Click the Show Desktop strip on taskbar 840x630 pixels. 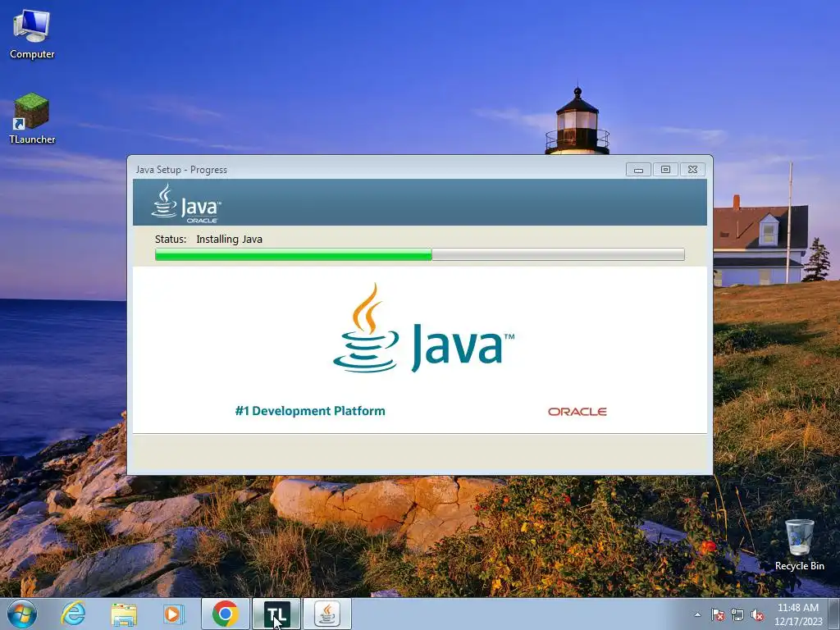click(x=834, y=614)
